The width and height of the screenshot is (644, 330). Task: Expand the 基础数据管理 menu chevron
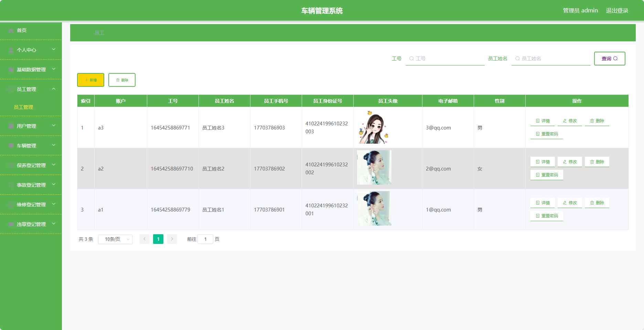[x=54, y=69]
